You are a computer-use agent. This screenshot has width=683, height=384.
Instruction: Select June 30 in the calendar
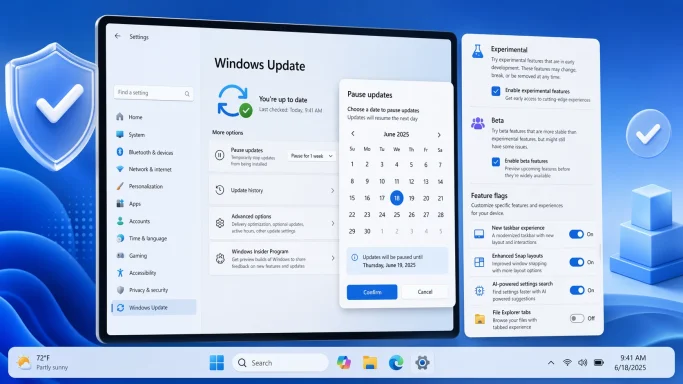pos(367,232)
